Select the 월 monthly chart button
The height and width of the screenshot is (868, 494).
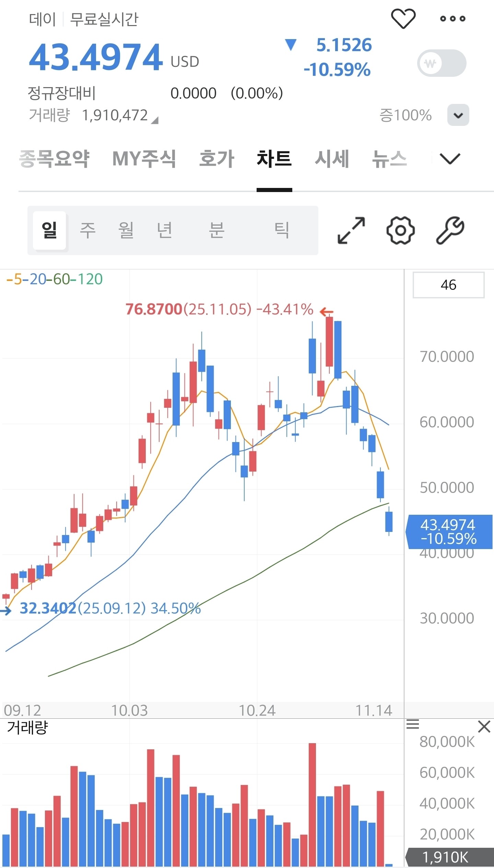point(126,230)
